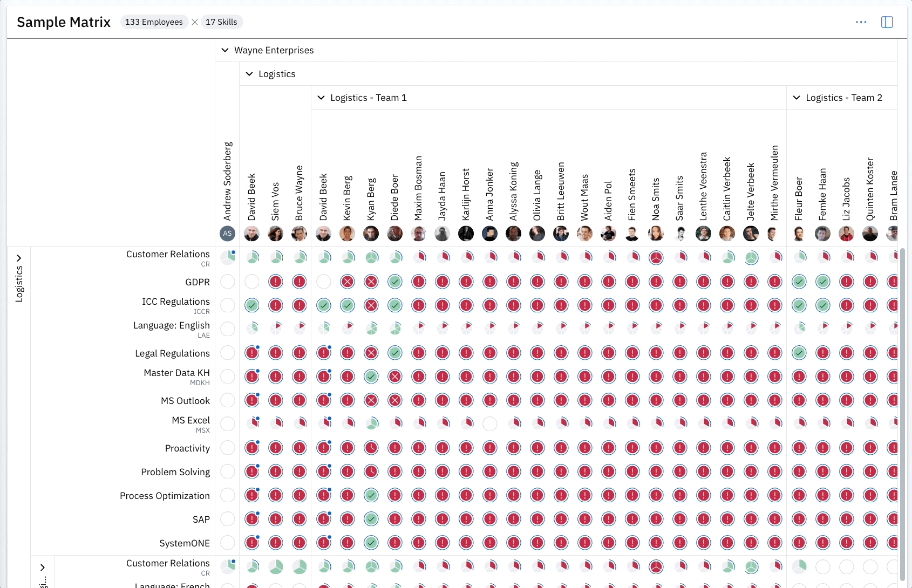Collapse Logistics - Team 1 columns
Image resolution: width=912 pixels, height=588 pixels.
pyautogui.click(x=321, y=98)
